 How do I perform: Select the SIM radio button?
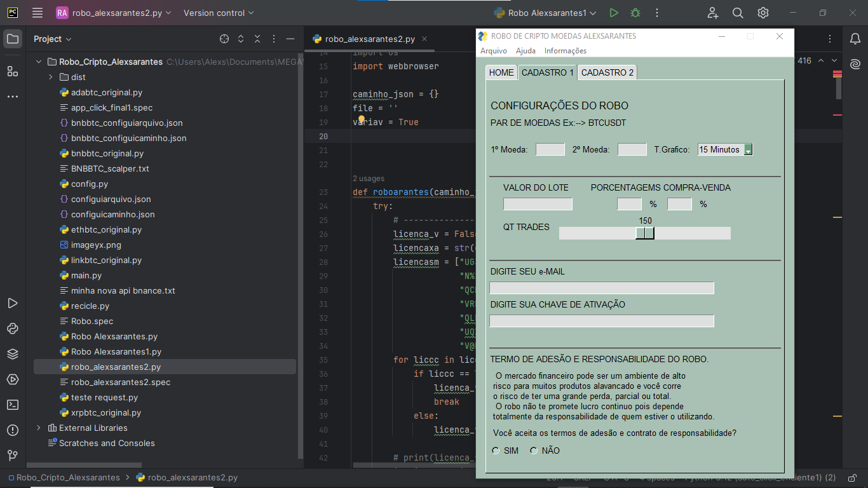pos(496,451)
